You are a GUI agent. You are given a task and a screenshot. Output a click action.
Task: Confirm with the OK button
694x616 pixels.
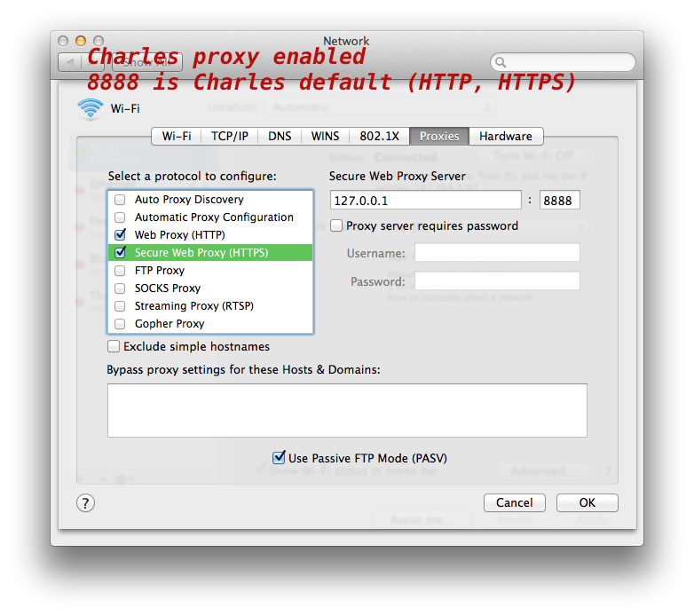point(587,502)
